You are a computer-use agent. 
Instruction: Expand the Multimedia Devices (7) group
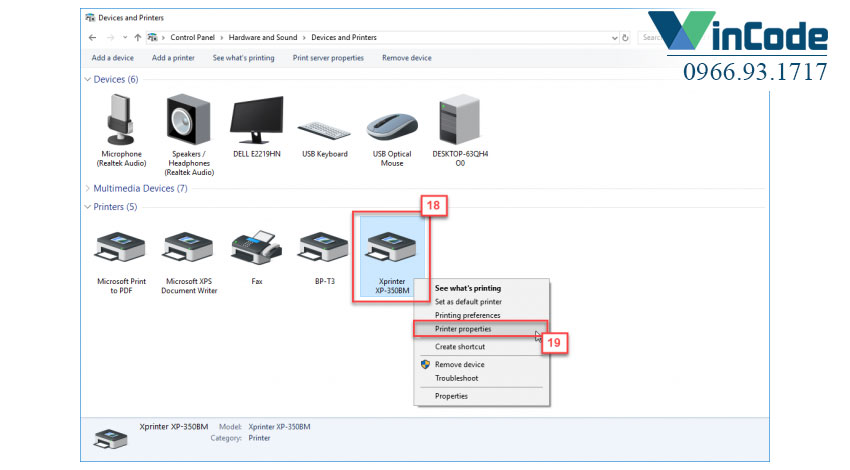(x=87, y=188)
